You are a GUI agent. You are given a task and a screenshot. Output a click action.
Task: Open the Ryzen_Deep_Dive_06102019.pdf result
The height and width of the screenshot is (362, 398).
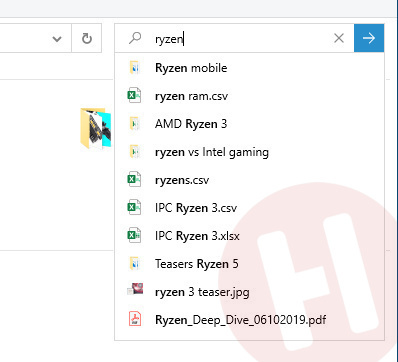click(249, 320)
